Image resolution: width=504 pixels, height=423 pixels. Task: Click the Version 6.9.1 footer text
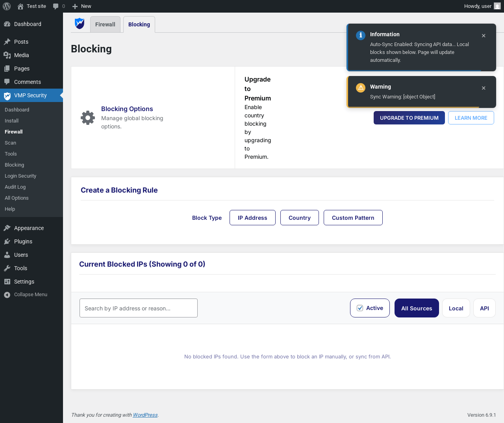[482, 415]
